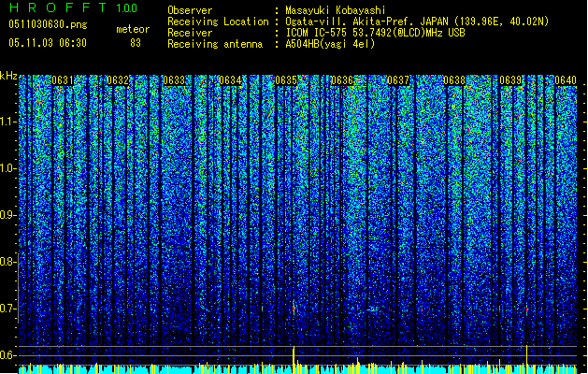Click the 0632 time marker

(x=118, y=80)
